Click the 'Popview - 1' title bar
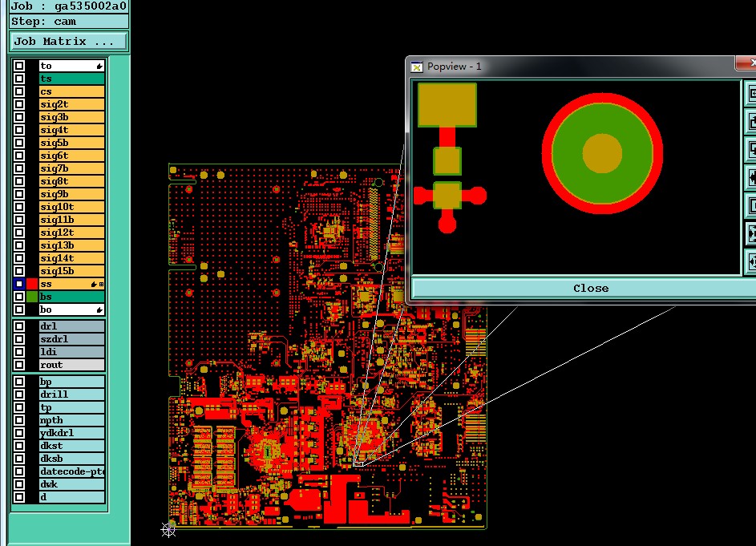756x546 pixels. [x=574, y=67]
